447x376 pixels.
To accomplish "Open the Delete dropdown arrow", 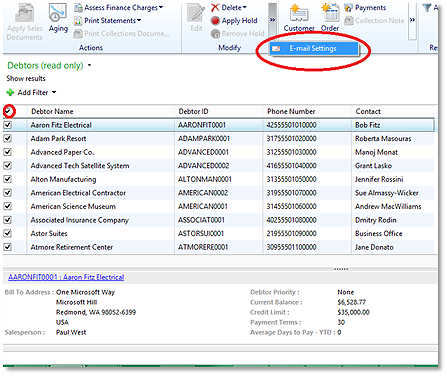I will (x=244, y=7).
